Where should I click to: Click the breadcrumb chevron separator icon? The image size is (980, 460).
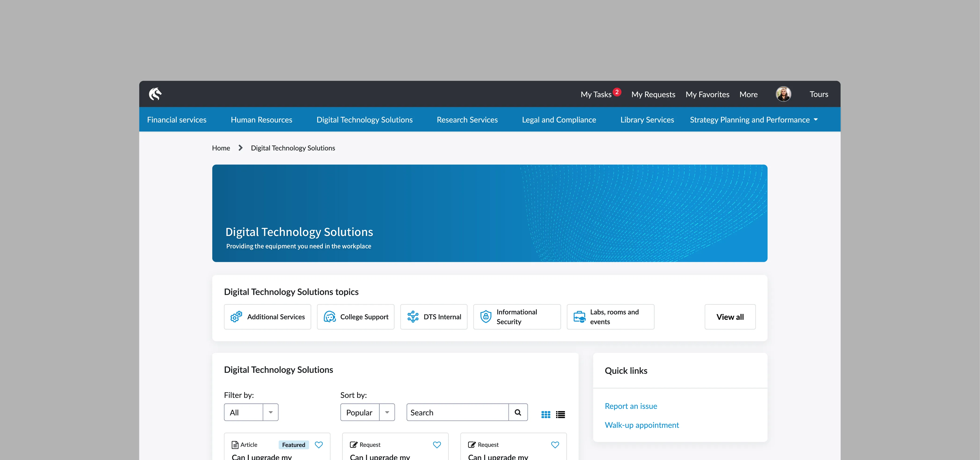click(240, 148)
